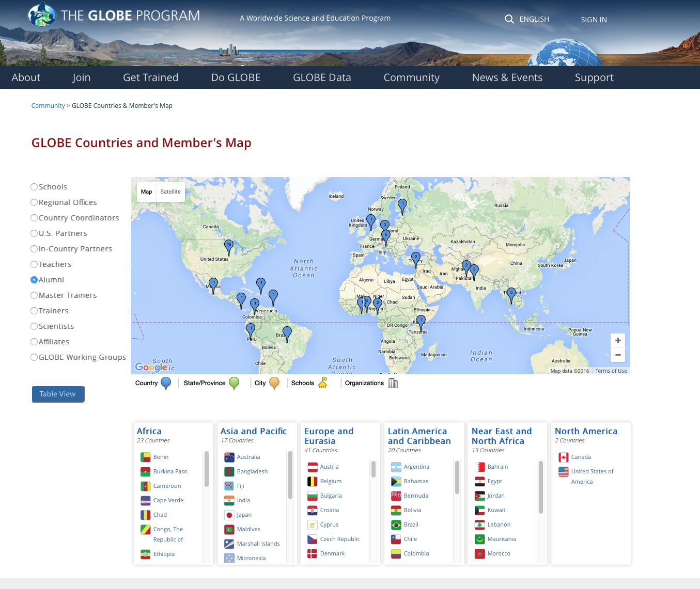Viewport: 700px width, 589px height.
Task: Click the map pin over Finland
Action: tap(402, 205)
